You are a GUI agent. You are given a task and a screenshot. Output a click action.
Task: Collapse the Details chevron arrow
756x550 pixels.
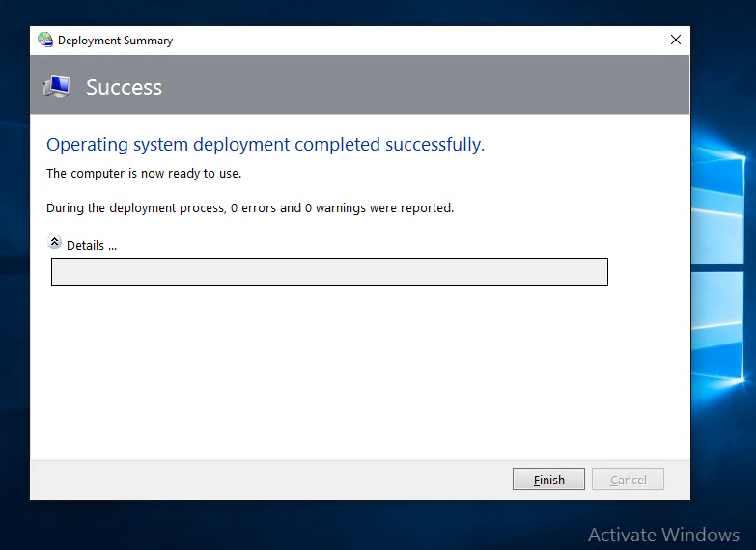coord(55,243)
